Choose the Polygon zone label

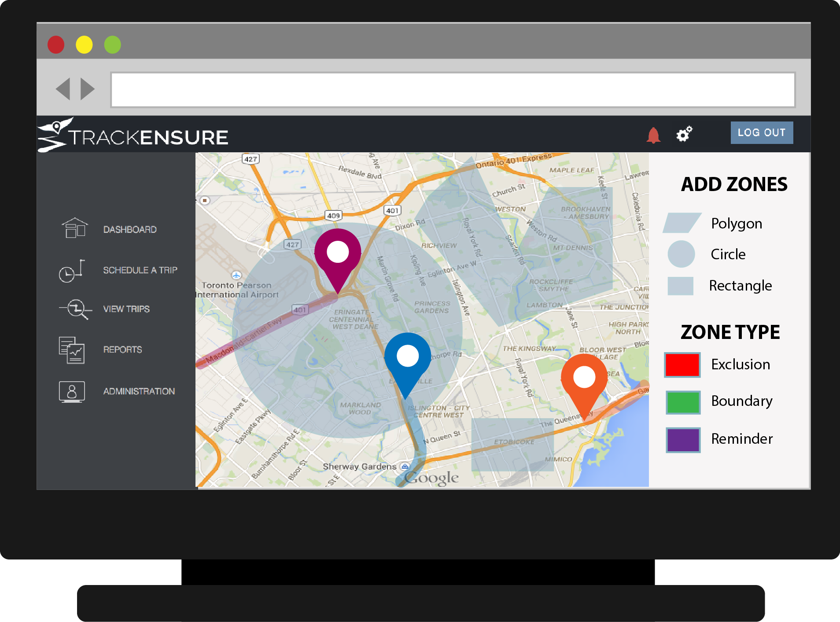pos(737,224)
